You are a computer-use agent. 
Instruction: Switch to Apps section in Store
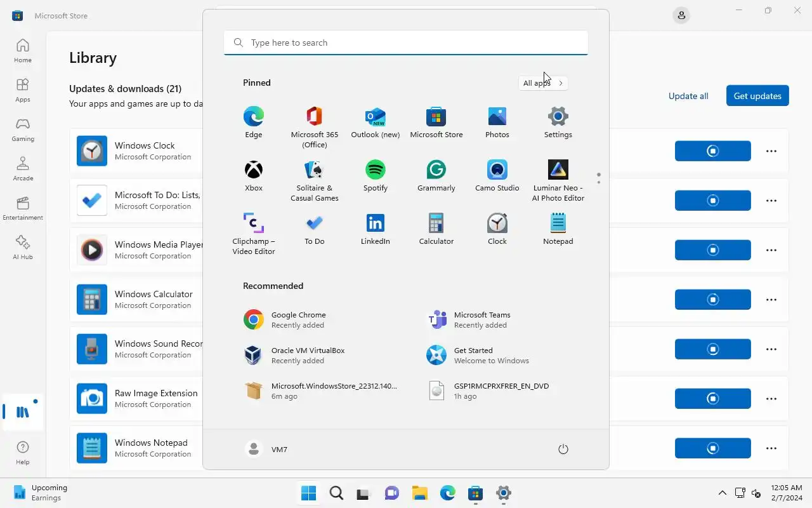point(23,90)
